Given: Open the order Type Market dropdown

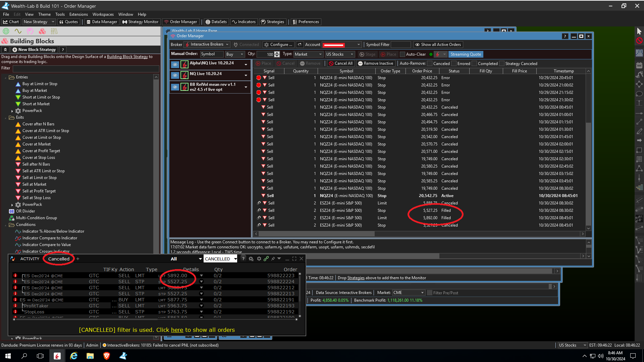Looking at the screenshot, I should (x=308, y=54).
